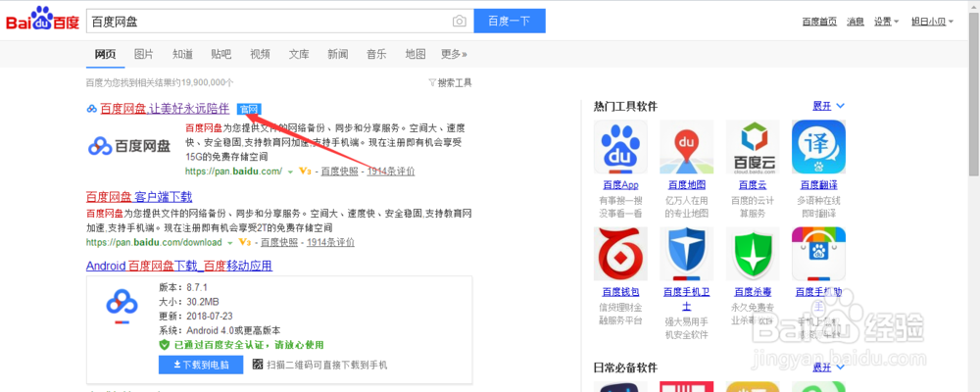Click the Android 百度网盘 app icon

pos(122,307)
